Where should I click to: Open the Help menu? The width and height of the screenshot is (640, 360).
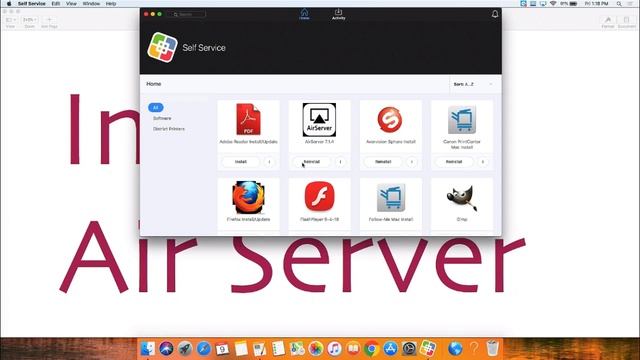(111, 4)
